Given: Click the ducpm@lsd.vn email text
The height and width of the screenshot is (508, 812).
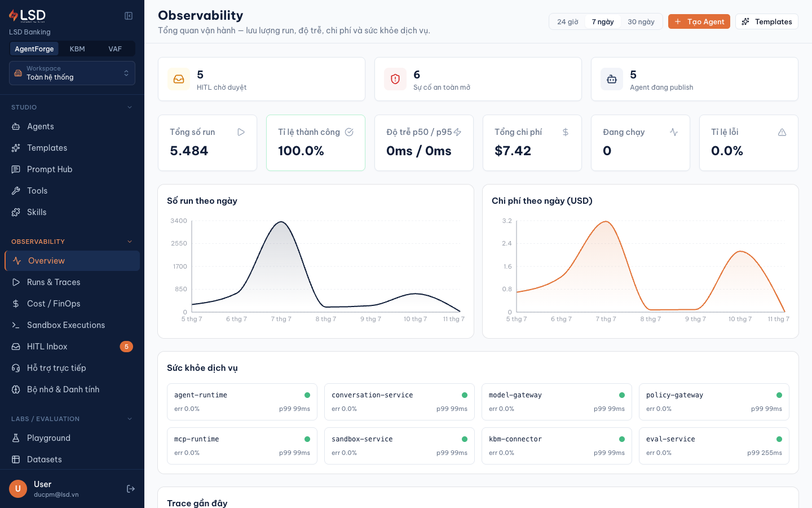Looking at the screenshot, I should point(56,494).
